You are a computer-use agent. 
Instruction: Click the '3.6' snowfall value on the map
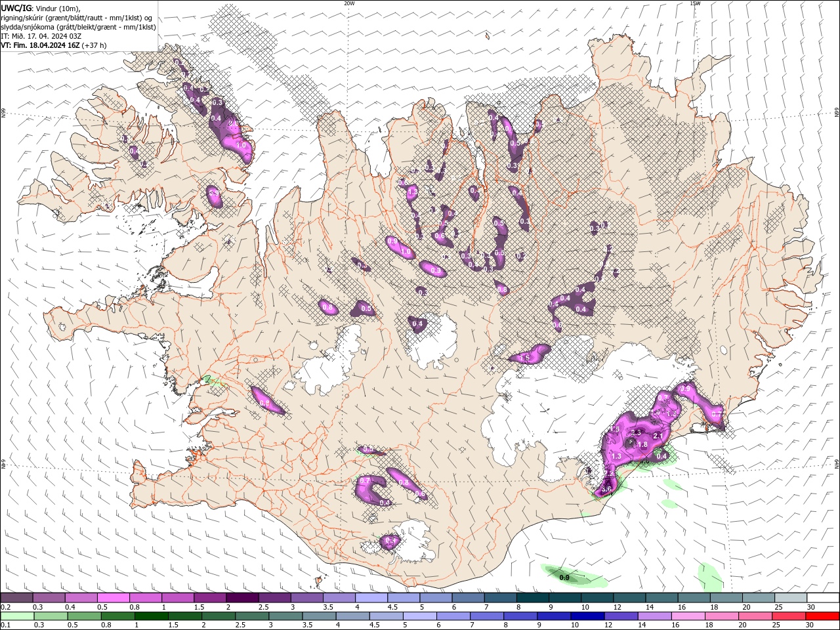[606, 489]
